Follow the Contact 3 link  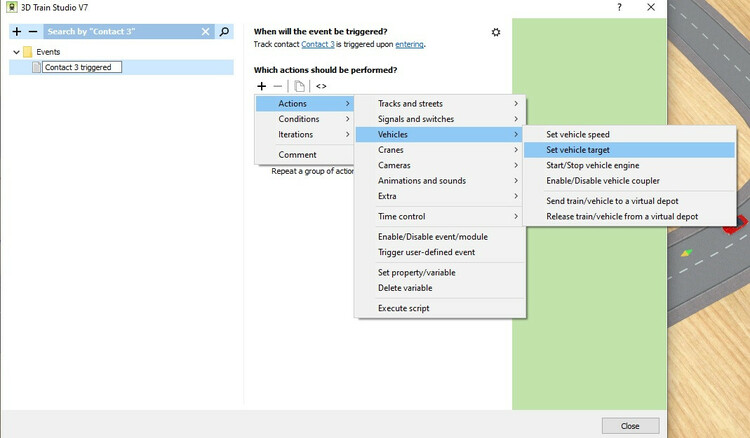point(318,44)
